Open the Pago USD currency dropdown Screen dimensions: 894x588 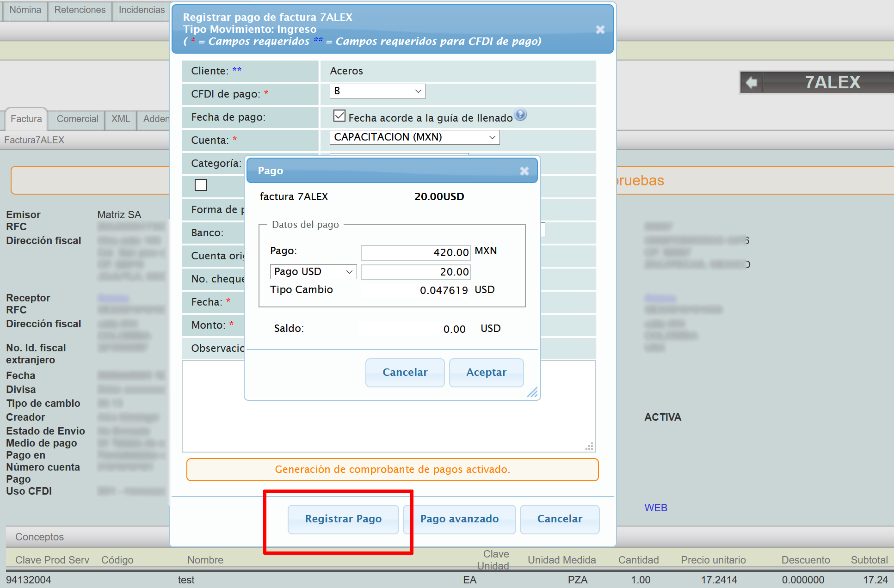coord(313,272)
